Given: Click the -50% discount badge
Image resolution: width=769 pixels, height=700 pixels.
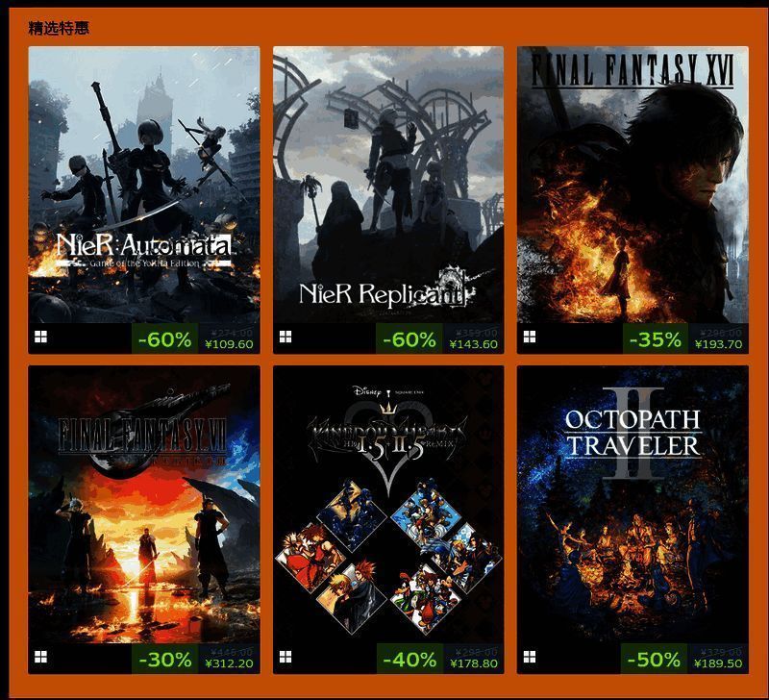Looking at the screenshot, I should point(654,659).
